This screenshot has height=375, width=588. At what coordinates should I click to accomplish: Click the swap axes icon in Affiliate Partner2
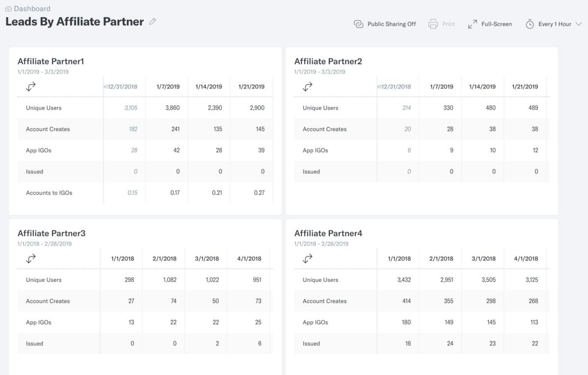(x=307, y=87)
